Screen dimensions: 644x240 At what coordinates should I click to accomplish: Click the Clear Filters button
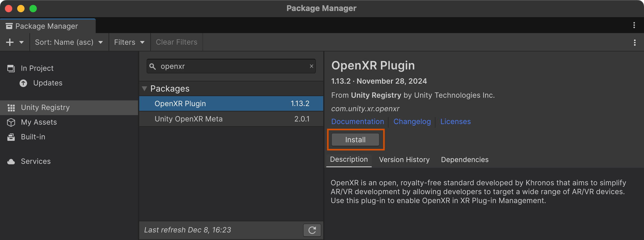[x=177, y=42]
